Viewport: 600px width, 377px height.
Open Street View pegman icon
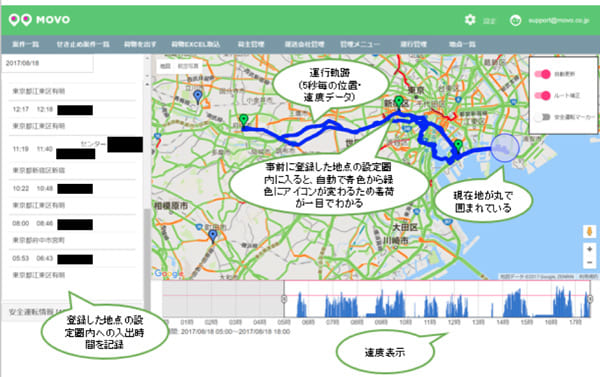[590, 232]
